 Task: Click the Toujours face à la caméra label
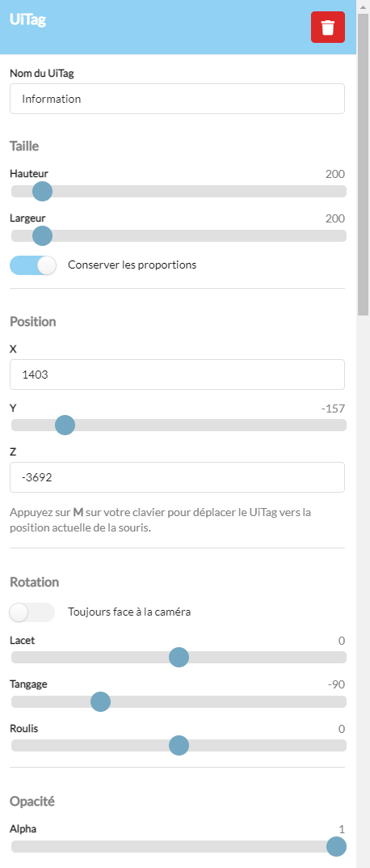(129, 612)
